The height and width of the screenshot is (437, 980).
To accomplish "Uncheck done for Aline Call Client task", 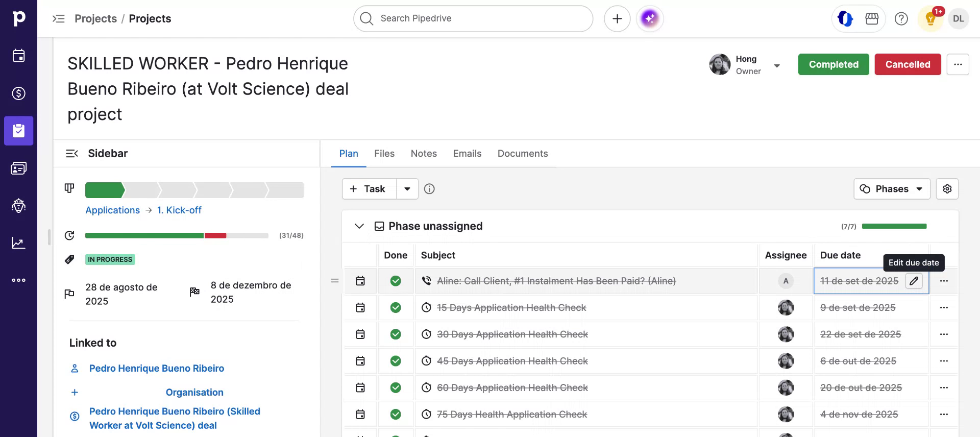I will 396,281.
